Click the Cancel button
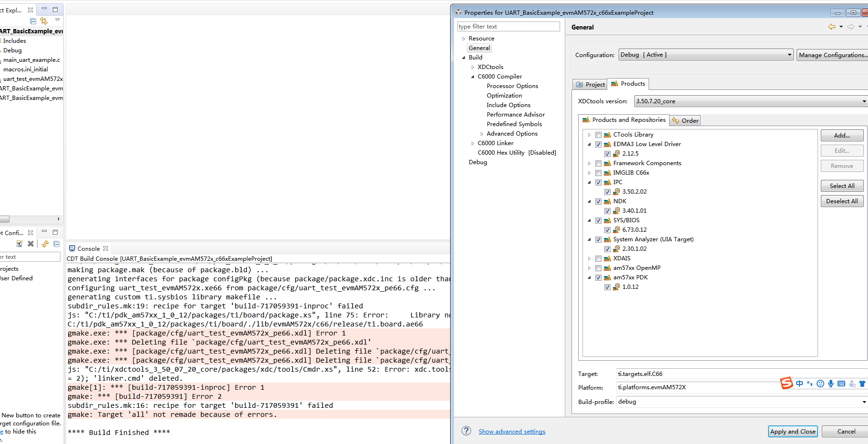 846,431
